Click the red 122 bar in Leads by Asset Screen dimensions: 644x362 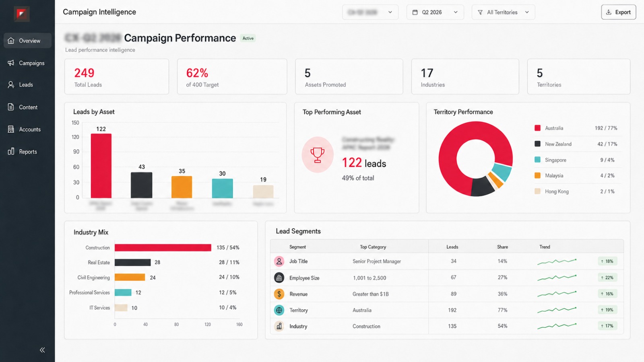pos(101,166)
